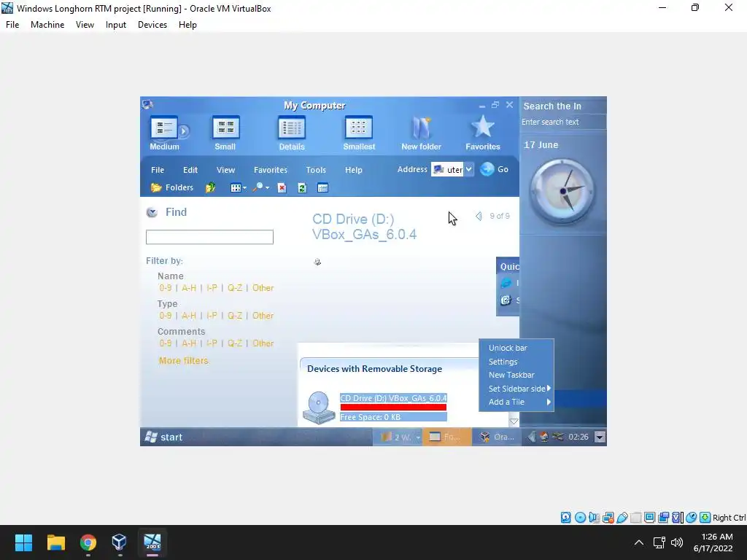
Task: Filter Name by 0-9
Action: [x=166, y=287]
